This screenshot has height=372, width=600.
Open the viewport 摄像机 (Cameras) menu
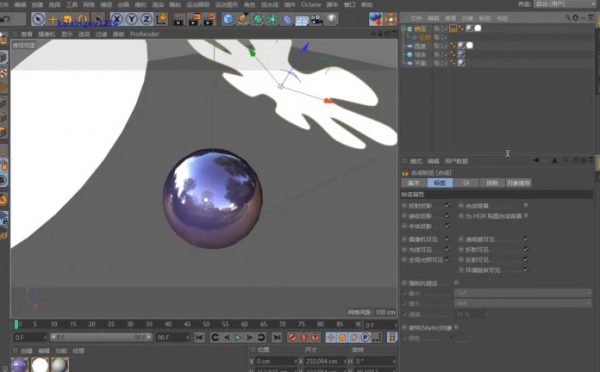coord(47,34)
